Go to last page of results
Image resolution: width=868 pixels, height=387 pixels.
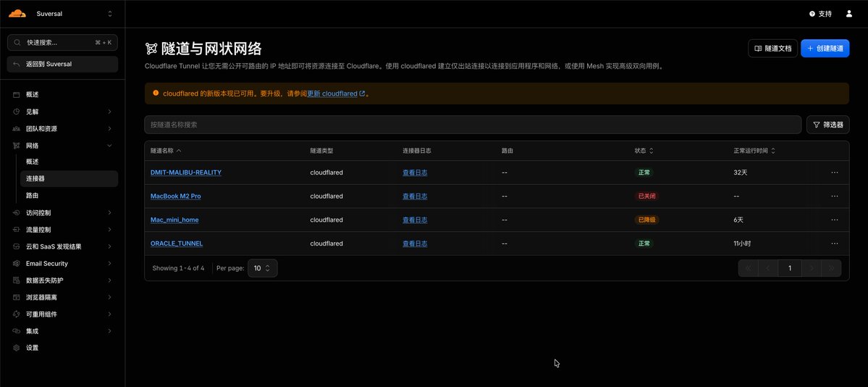[832, 268]
